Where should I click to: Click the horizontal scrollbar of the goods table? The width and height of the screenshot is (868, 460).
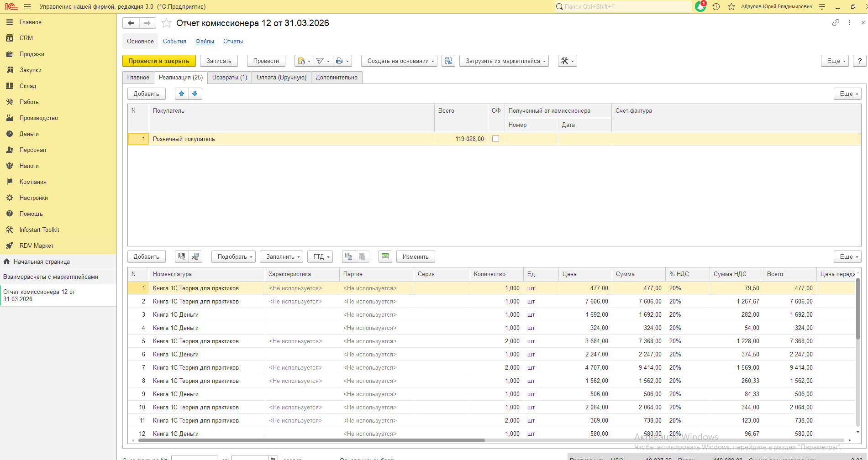310,440
